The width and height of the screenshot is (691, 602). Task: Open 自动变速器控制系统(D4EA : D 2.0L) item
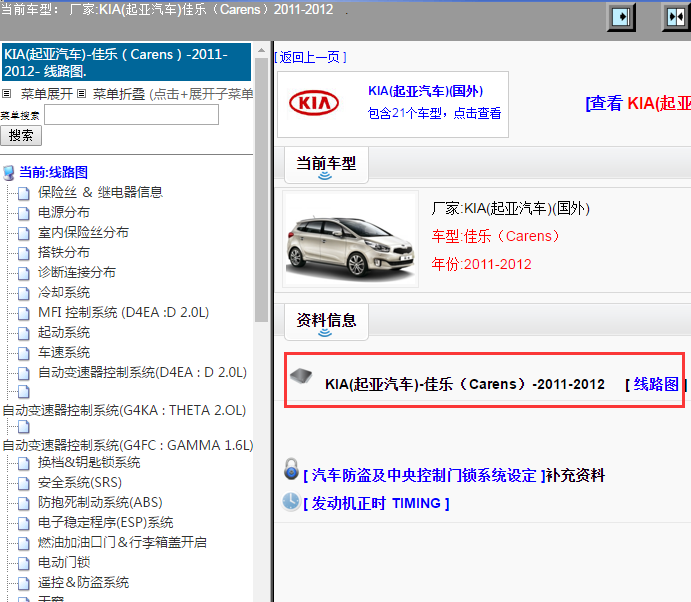pos(142,373)
